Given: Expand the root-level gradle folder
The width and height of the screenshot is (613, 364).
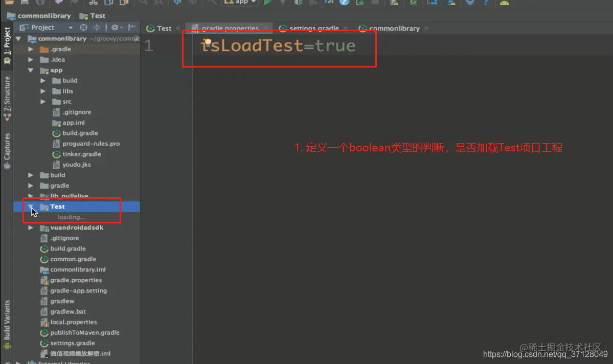Looking at the screenshot, I should (x=31, y=186).
